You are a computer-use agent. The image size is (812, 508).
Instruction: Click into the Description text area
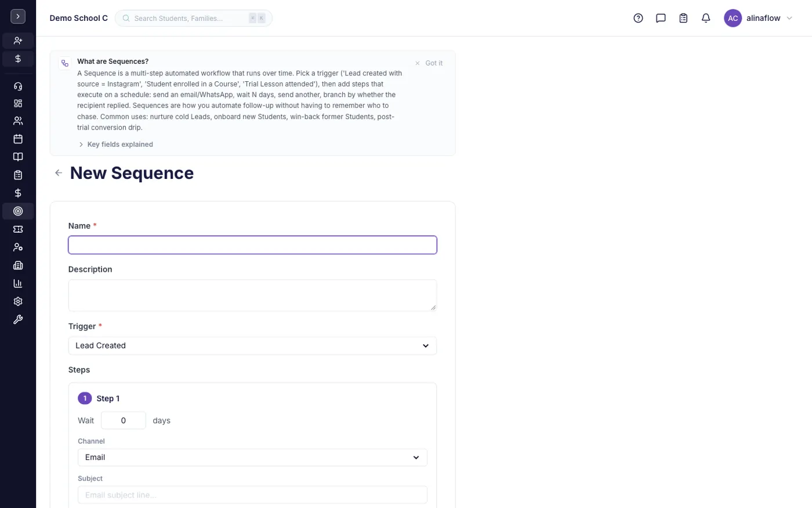pos(252,296)
